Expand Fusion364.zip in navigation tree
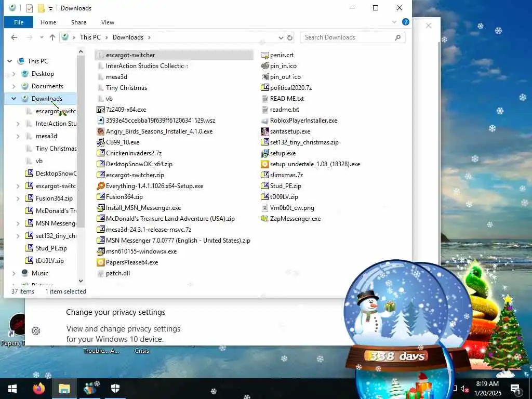Screen dimensions: 532x399 [x=18, y=198]
